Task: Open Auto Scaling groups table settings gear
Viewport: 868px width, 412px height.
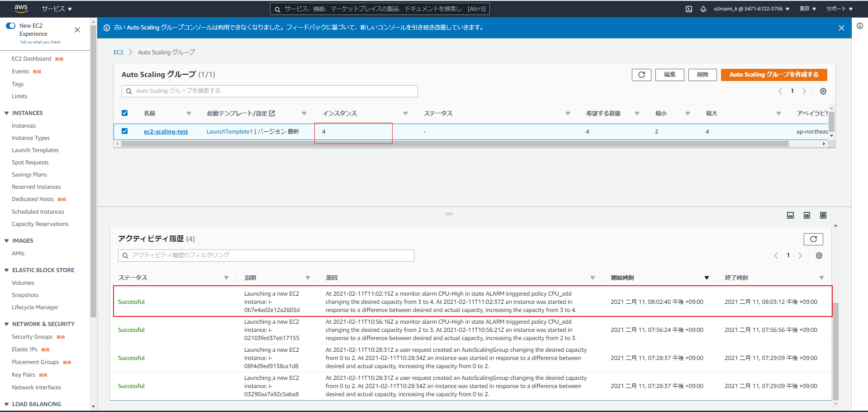Action: point(823,91)
